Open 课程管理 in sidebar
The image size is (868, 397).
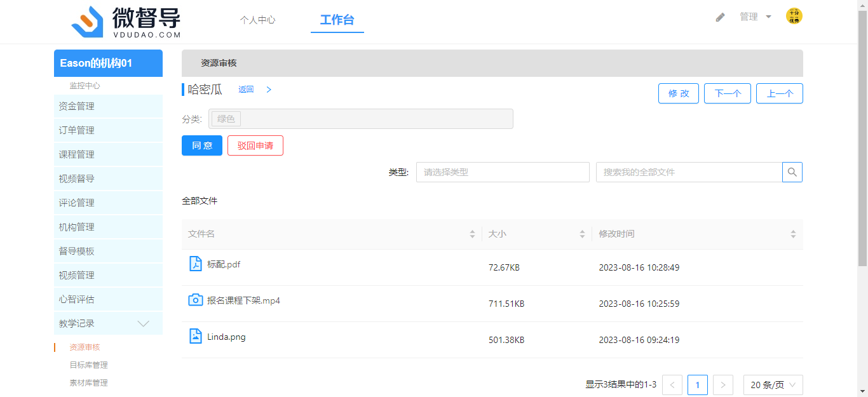(x=108, y=154)
